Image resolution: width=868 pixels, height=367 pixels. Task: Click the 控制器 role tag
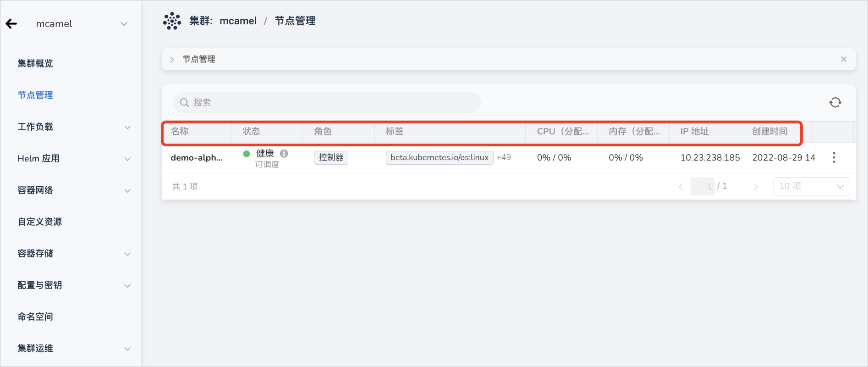[331, 157]
